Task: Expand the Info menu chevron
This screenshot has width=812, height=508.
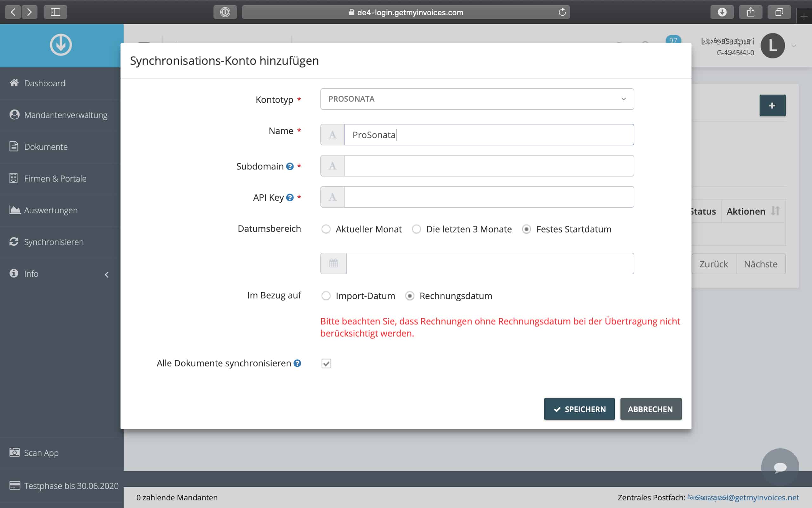Action: [x=107, y=275]
